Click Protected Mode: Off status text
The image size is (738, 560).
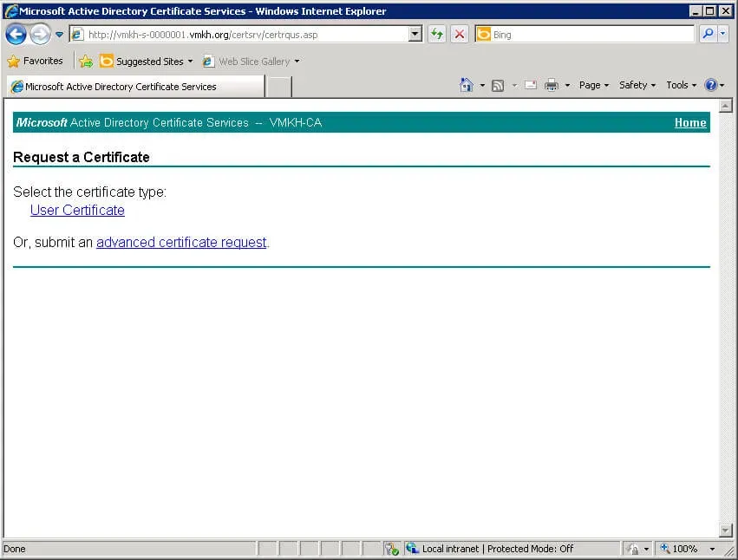tap(530, 549)
